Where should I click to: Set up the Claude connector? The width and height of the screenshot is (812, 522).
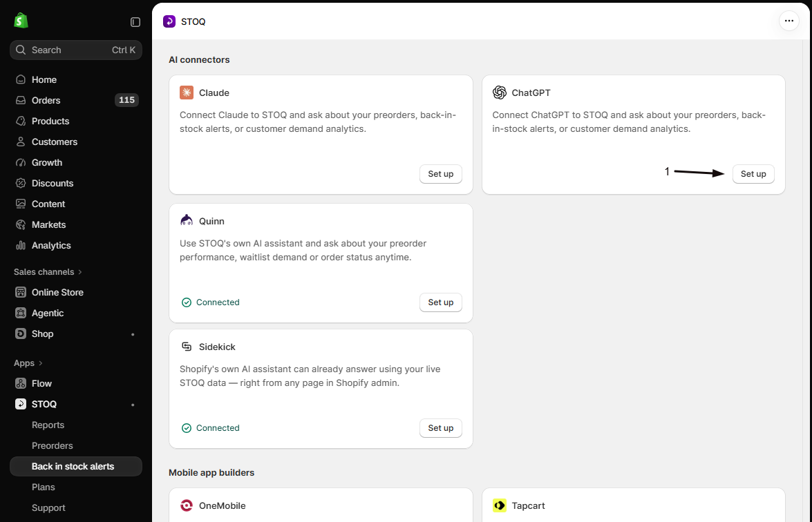[x=441, y=174]
